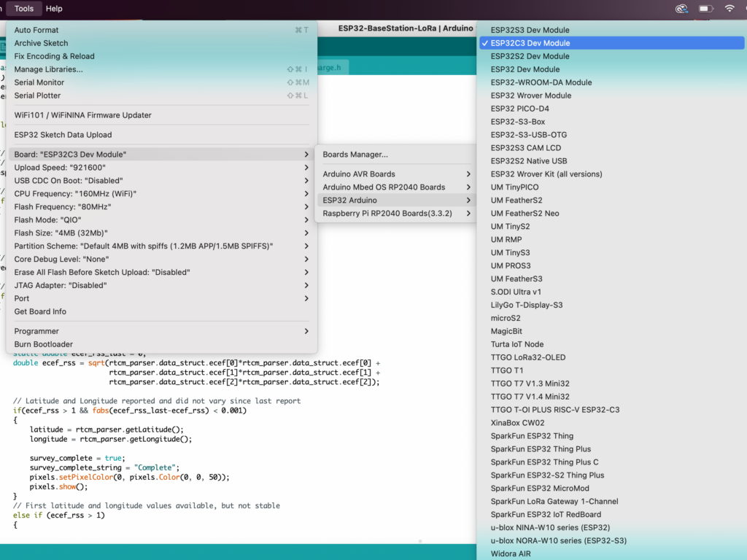Expand Arduino Mbed OS RP2040 Boards submenu
The height and width of the screenshot is (560, 747).
pos(396,187)
